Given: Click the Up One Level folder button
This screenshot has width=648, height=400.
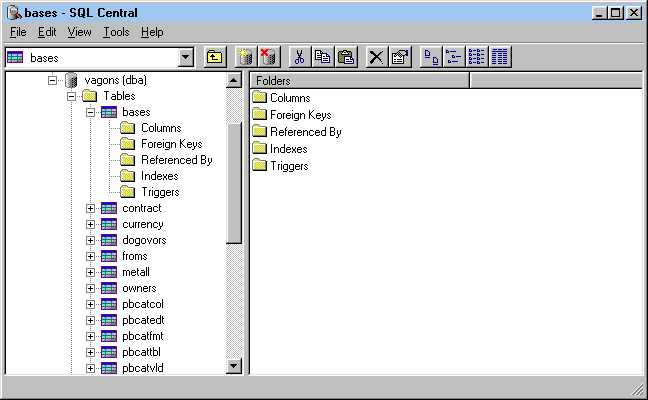Looking at the screenshot, I should click(214, 57).
